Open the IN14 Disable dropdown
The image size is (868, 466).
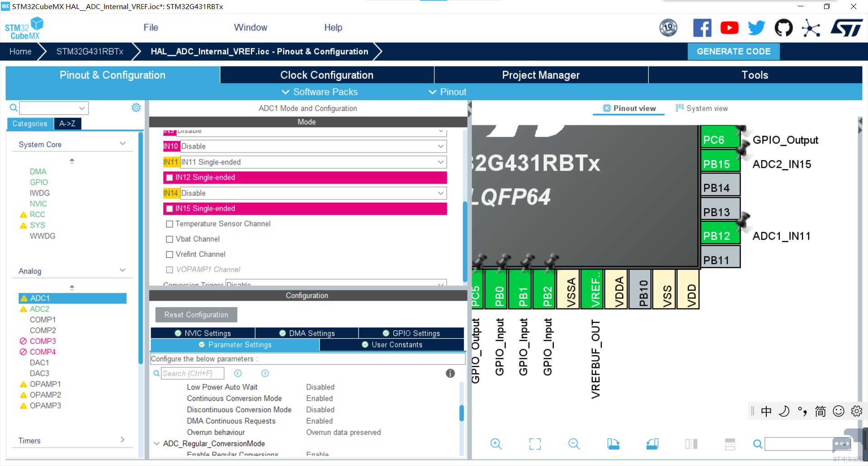coord(313,193)
